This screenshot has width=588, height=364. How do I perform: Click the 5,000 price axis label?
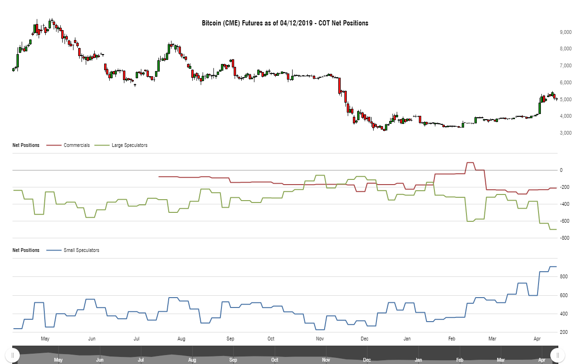(x=565, y=100)
